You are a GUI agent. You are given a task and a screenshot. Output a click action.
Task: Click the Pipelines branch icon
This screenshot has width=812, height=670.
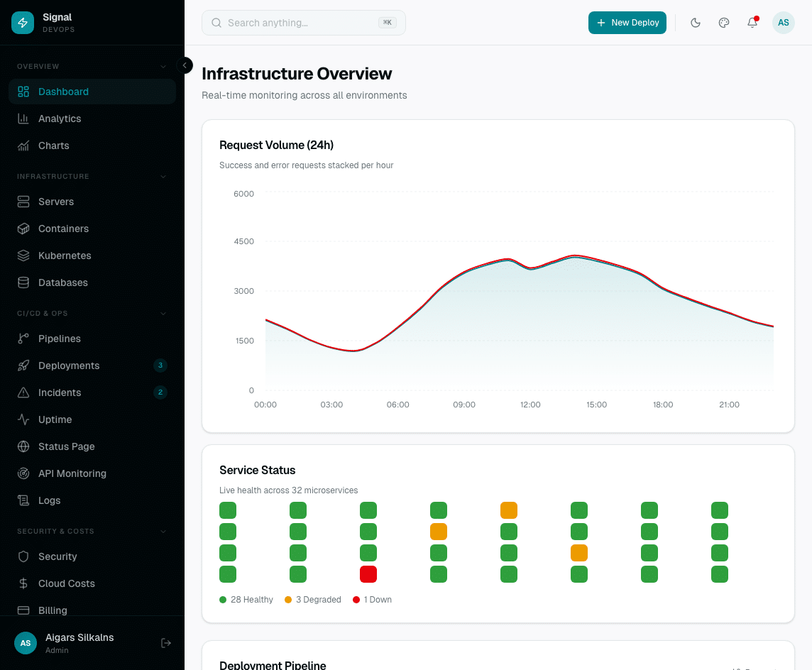[23, 339]
